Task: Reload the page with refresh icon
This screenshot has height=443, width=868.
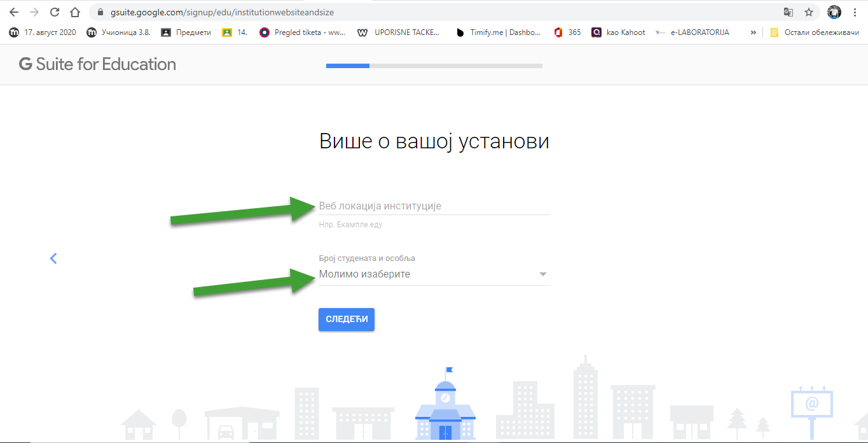Action: [x=55, y=12]
